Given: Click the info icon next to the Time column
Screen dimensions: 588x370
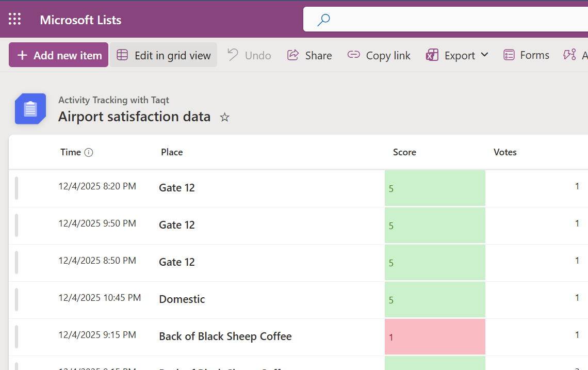Looking at the screenshot, I should pyautogui.click(x=88, y=152).
